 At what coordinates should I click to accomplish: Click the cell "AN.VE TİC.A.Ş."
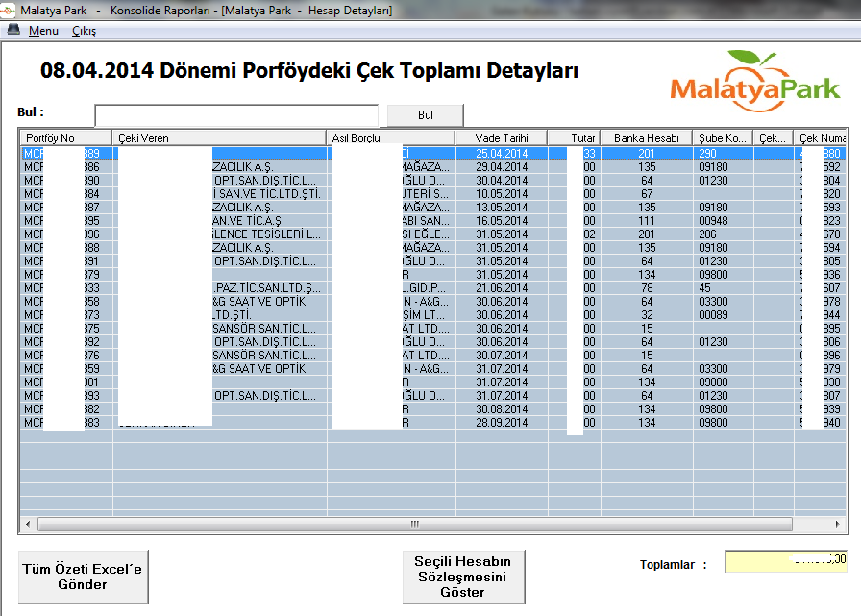click(x=248, y=221)
